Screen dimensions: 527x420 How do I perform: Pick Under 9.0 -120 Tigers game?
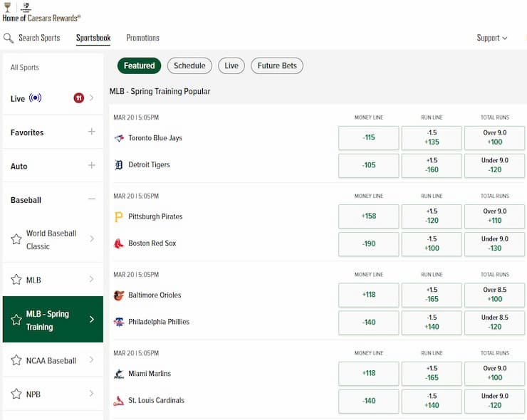coord(494,165)
